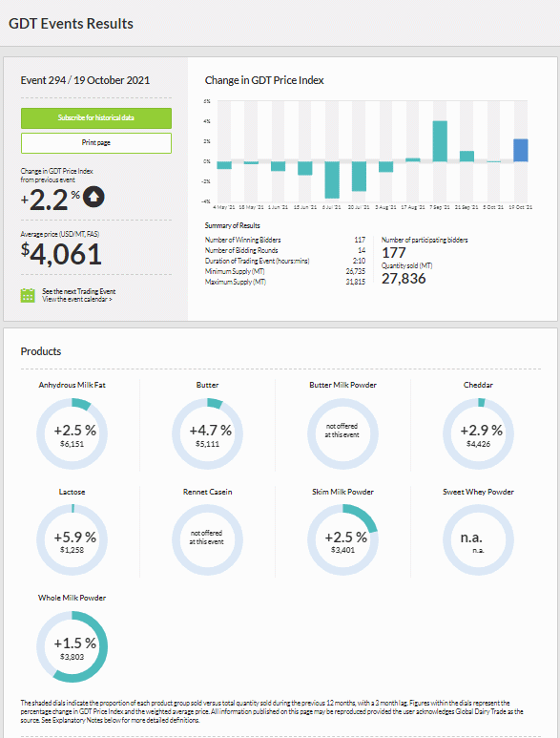The height and width of the screenshot is (738, 560).
Task: Select the 6 Jul '21 negative bar
Action: tap(332, 179)
